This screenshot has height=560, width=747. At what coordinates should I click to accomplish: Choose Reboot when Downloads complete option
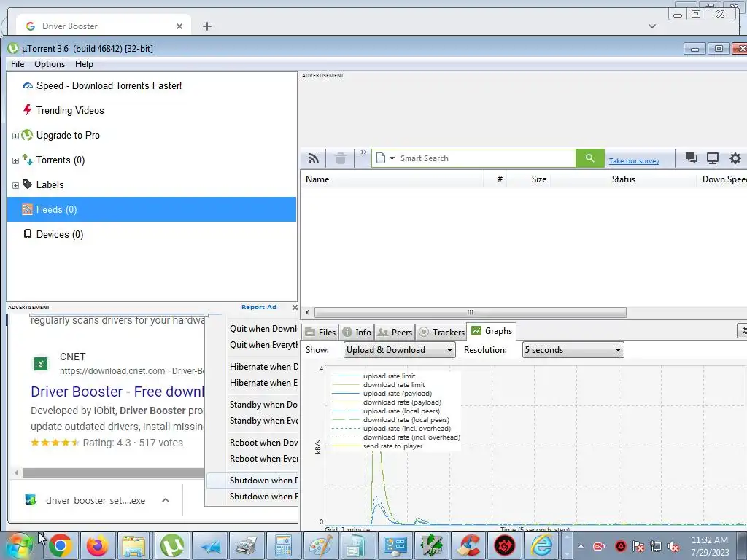pos(263,443)
